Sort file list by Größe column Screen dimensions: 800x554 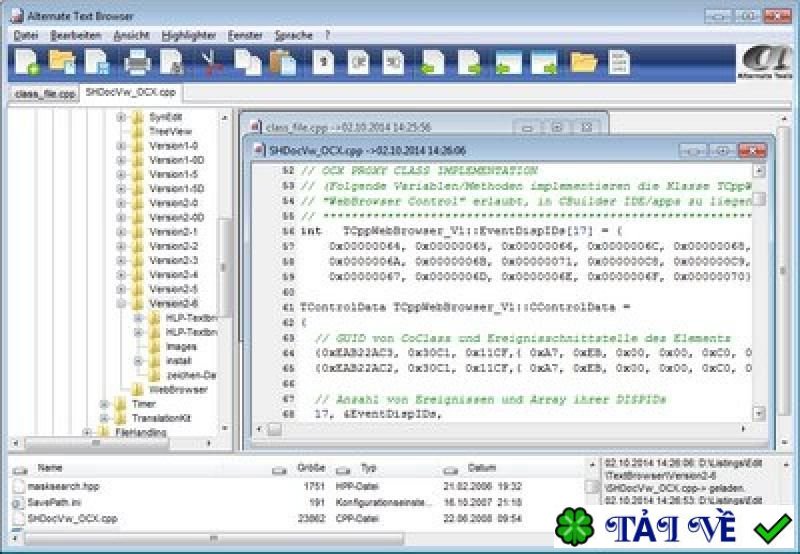[x=311, y=468]
